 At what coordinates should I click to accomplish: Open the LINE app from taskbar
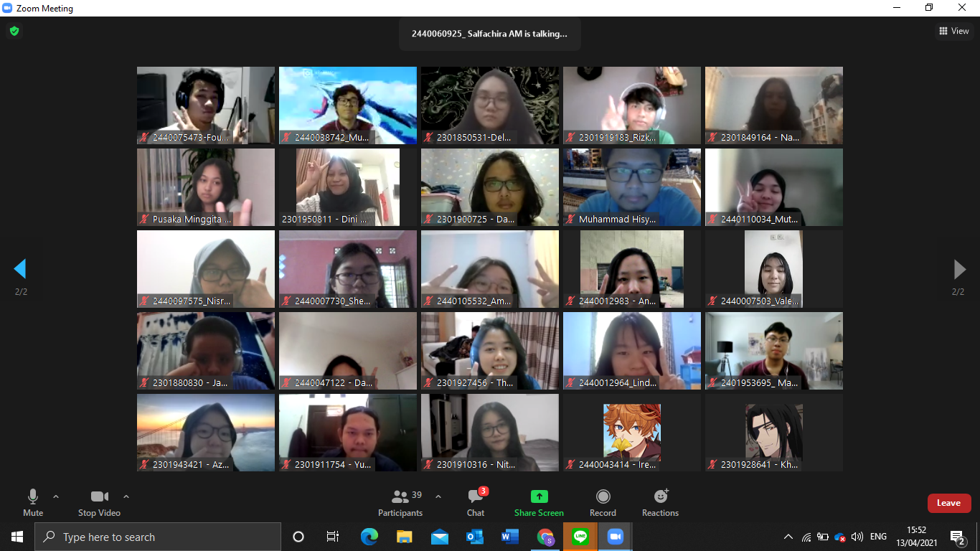[580, 537]
